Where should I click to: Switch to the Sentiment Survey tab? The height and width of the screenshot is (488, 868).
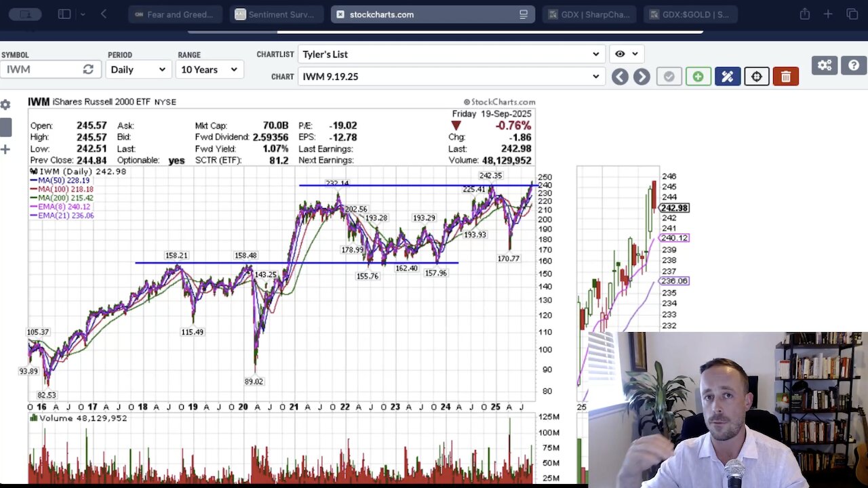pyautogui.click(x=276, y=14)
